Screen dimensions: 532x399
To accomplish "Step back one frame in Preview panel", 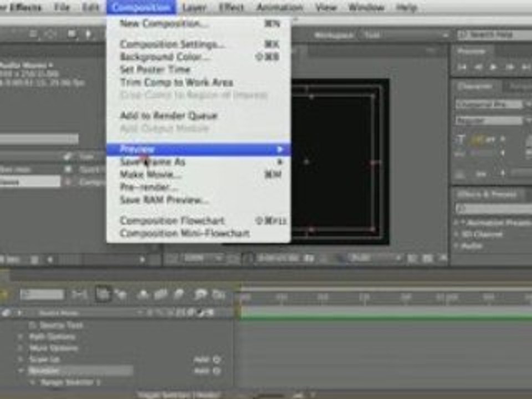I will pyautogui.click(x=478, y=67).
